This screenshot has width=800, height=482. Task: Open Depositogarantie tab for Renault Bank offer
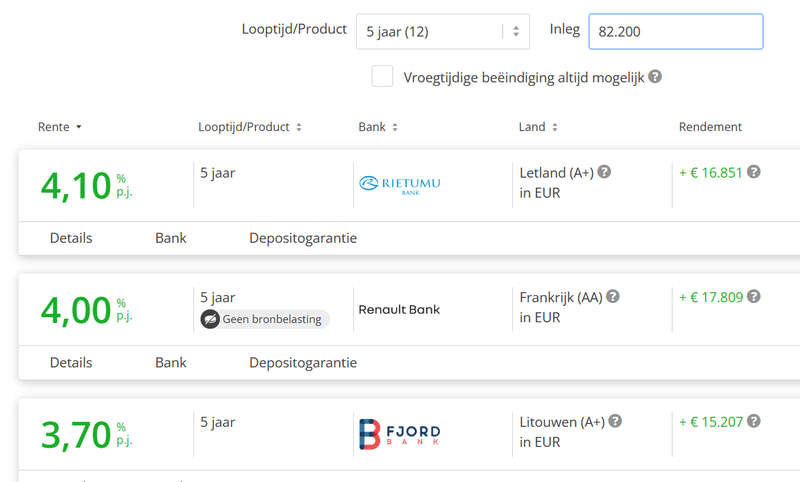pyautogui.click(x=303, y=362)
